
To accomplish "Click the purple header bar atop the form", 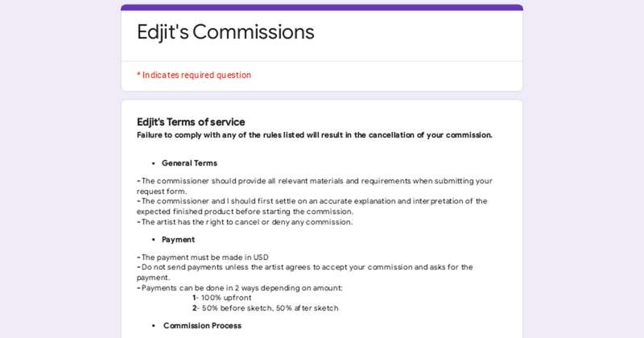I will point(321,7).
